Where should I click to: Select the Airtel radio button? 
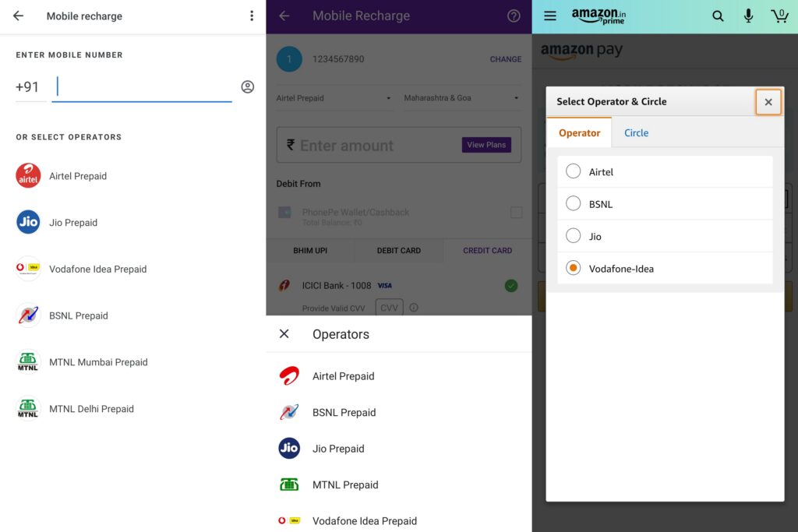coord(573,171)
